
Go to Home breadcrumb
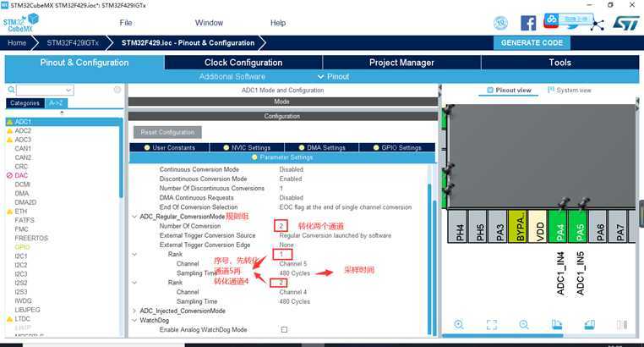click(x=17, y=43)
